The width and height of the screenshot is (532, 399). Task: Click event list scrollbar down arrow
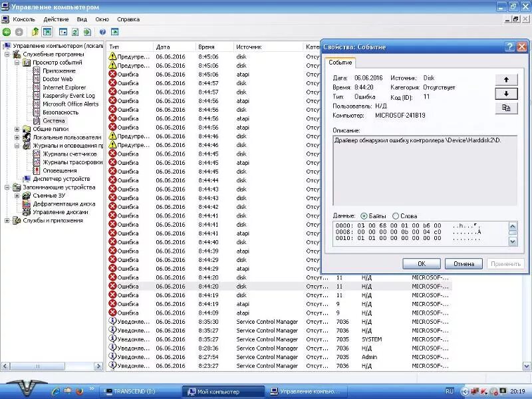pyautogui.click(x=527, y=366)
